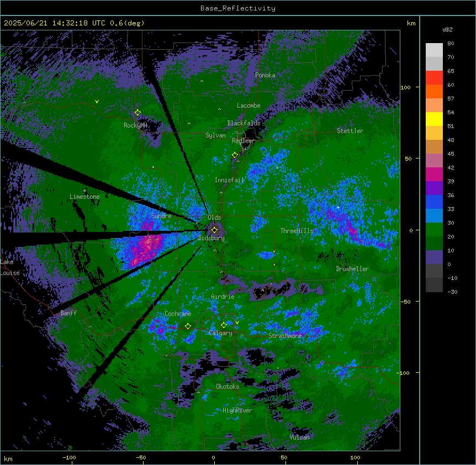
Task: Select the yellow diamond marker below Cochrane
Action: point(188,326)
